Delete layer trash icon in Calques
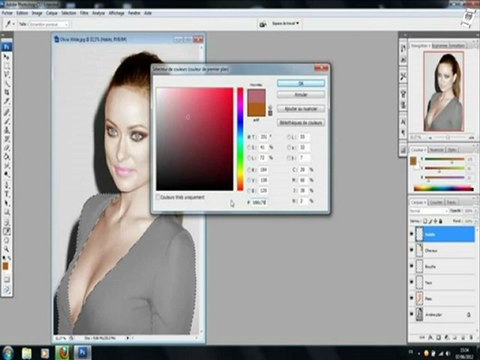Viewport: 480px width, 360px height. tap(471, 338)
